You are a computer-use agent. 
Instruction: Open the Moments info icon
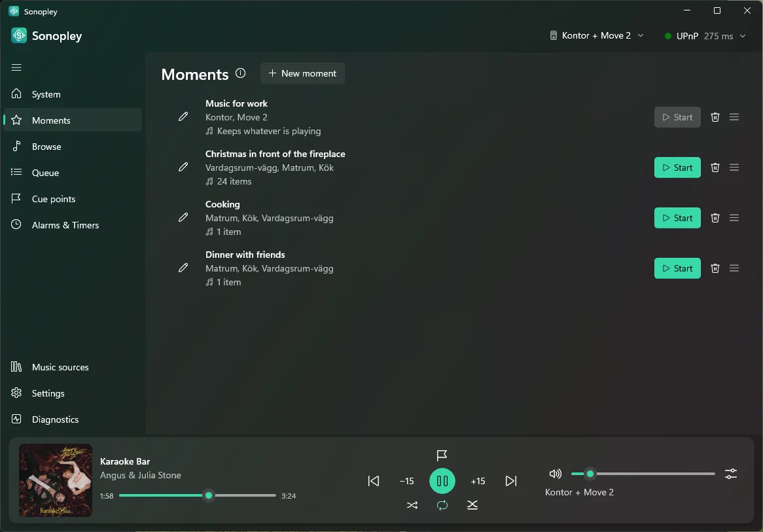[240, 73]
